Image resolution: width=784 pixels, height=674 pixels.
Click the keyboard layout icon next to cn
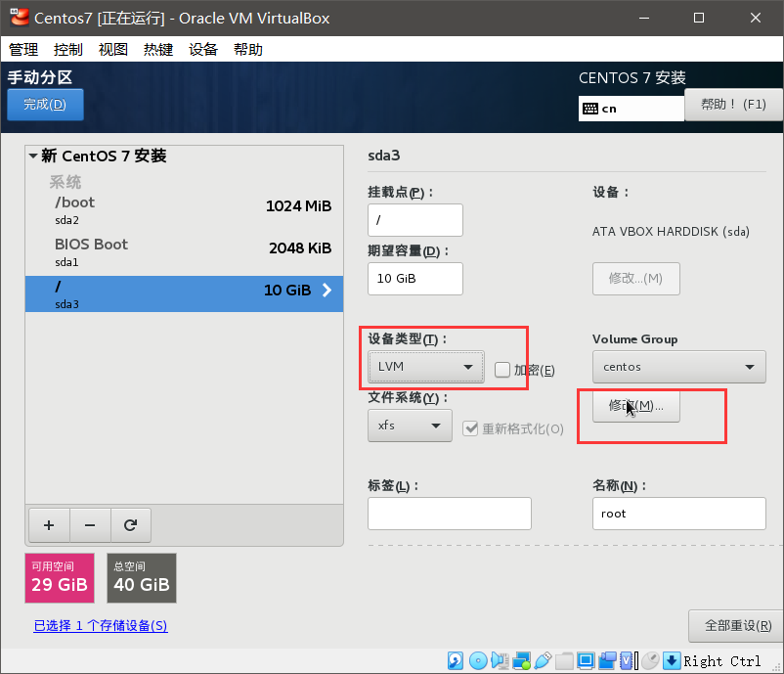tap(590, 109)
